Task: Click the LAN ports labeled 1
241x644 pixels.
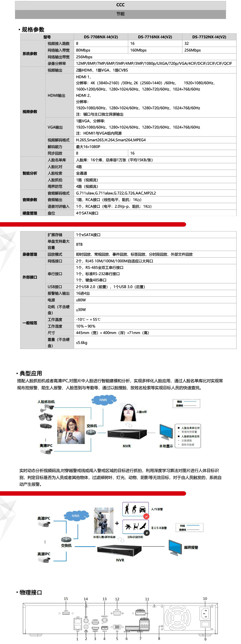Action: tap(78, 624)
